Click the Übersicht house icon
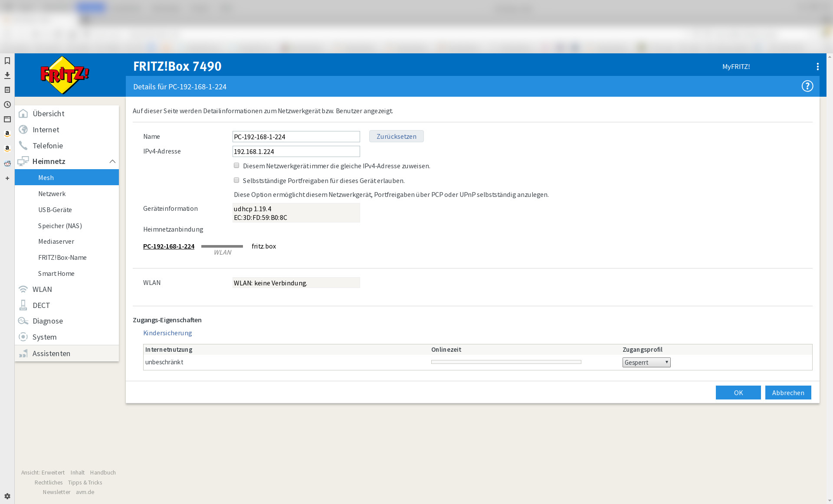The width and height of the screenshot is (833, 504). click(x=23, y=114)
